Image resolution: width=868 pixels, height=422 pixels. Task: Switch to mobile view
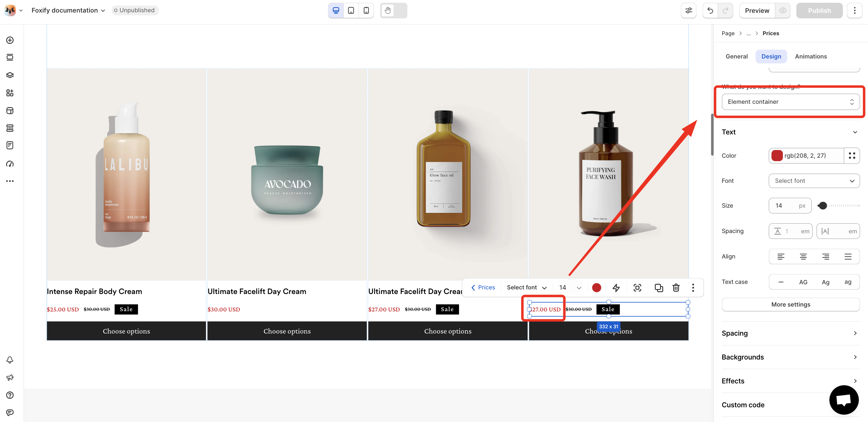tap(366, 10)
